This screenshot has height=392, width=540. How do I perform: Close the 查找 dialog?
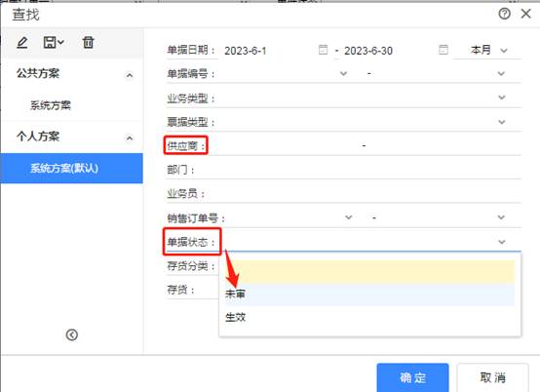(x=526, y=14)
